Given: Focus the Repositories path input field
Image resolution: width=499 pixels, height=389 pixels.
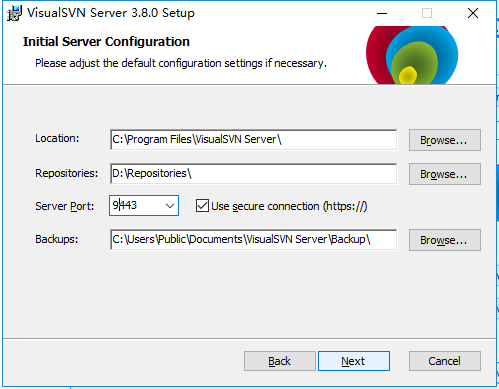Looking at the screenshot, I should pyautogui.click(x=253, y=174).
